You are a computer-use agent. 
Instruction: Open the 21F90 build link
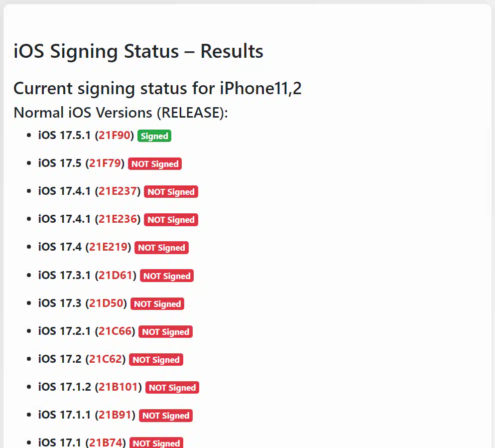click(x=114, y=136)
